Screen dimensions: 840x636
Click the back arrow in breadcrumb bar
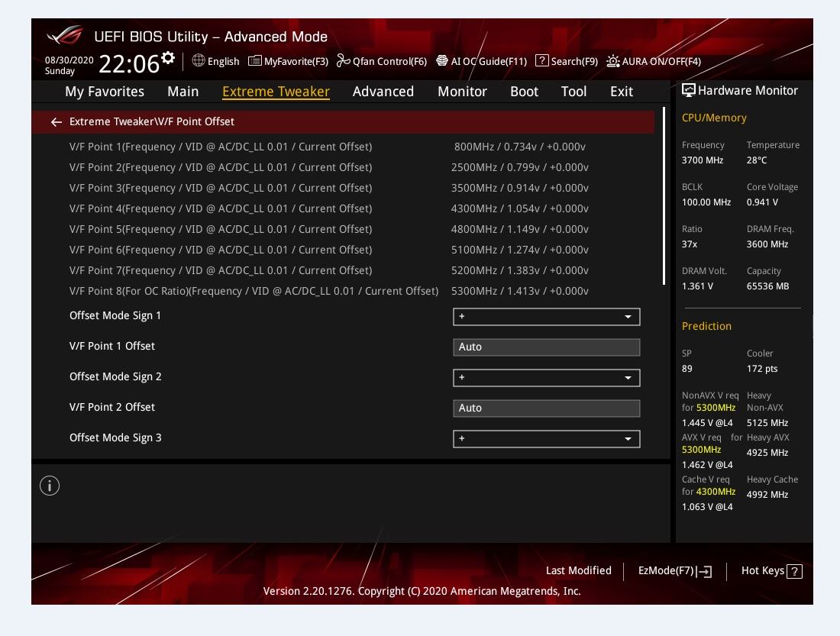[57, 122]
